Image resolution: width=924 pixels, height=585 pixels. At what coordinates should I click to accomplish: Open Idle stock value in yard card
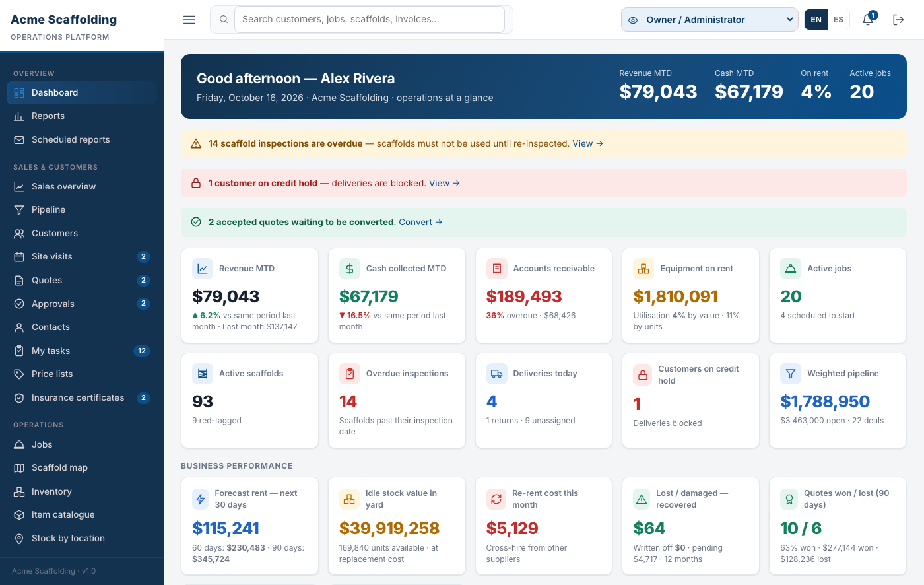coord(397,526)
